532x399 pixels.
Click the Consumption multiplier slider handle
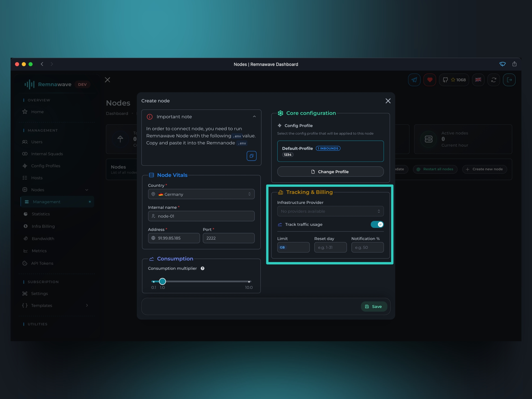162,281
